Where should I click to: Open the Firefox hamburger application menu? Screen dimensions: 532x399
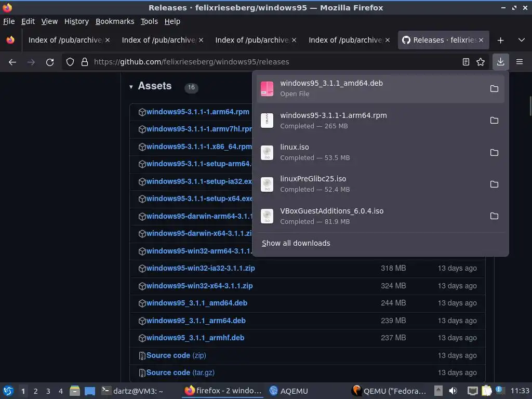pyautogui.click(x=520, y=62)
